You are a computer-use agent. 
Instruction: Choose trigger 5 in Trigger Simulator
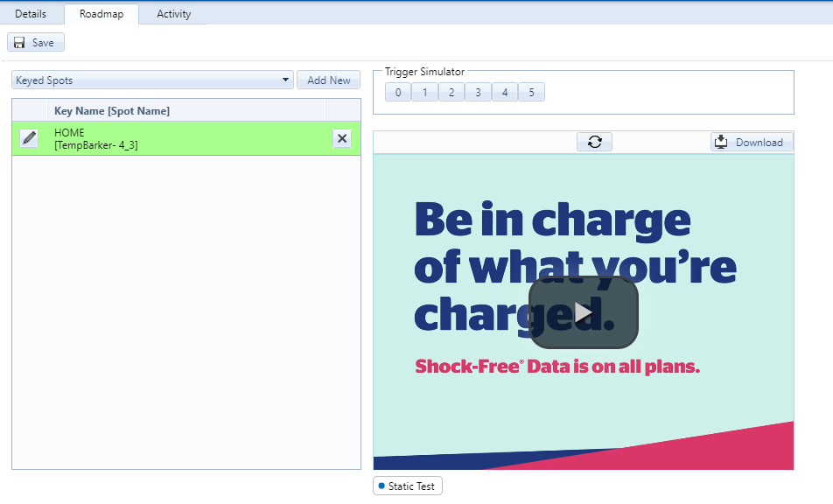tap(531, 93)
